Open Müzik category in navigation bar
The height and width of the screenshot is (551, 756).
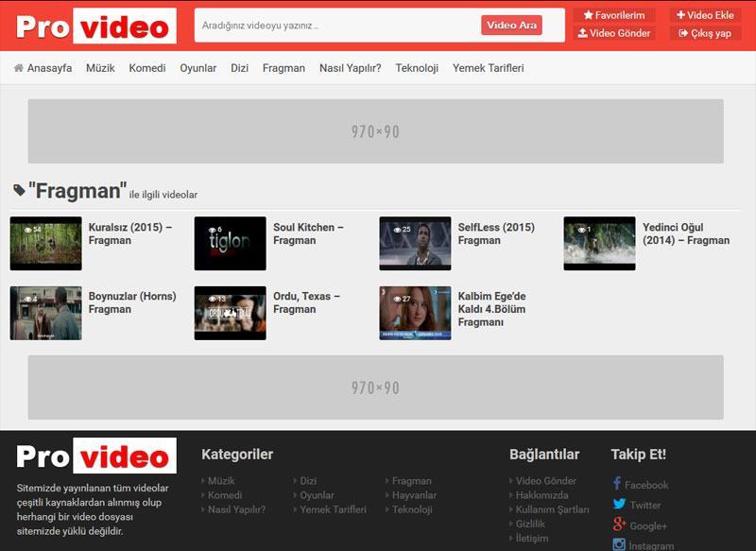100,68
